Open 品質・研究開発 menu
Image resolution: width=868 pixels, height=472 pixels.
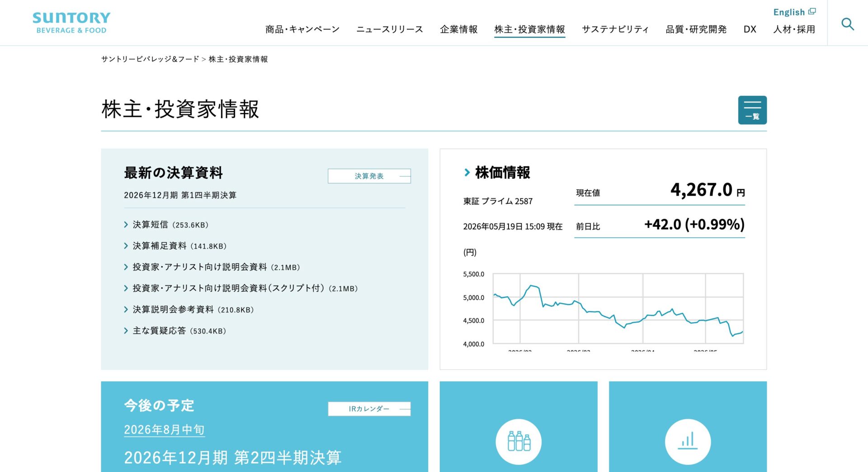(x=696, y=29)
